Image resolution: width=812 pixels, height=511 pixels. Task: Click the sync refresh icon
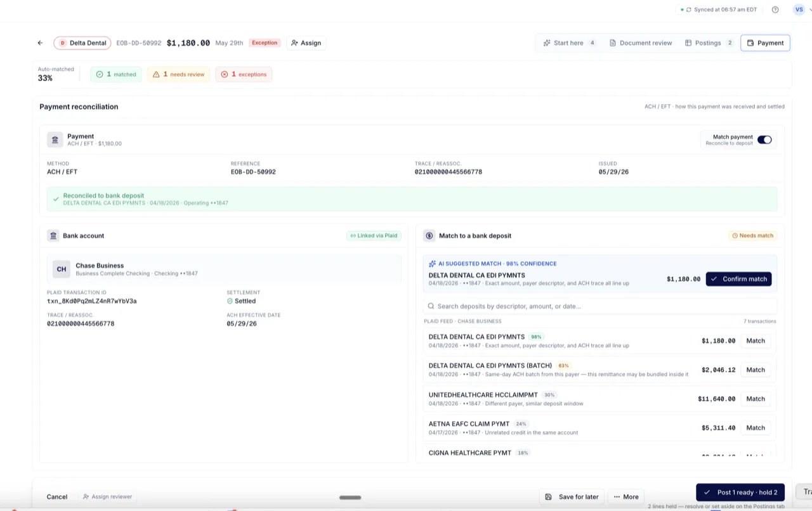[689, 10]
